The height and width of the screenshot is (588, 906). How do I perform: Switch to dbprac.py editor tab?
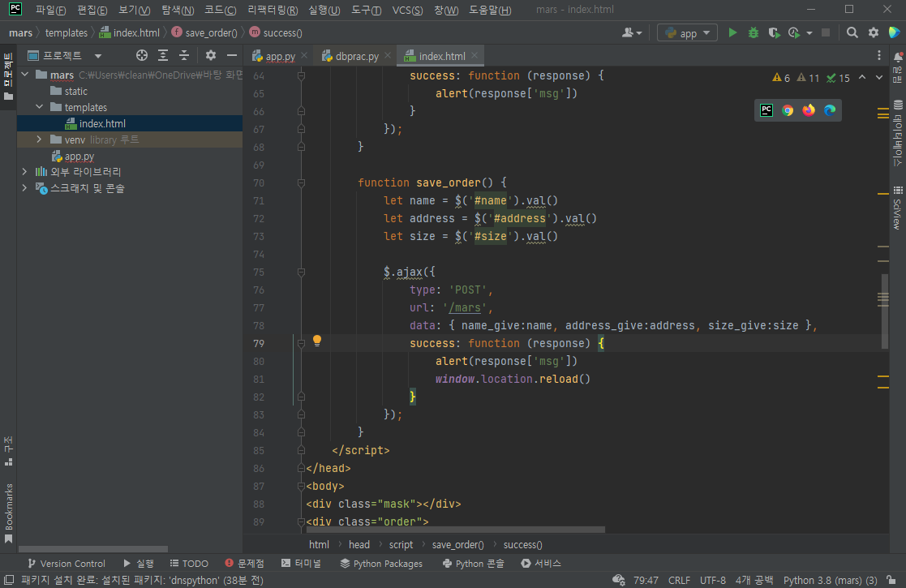tap(357, 56)
